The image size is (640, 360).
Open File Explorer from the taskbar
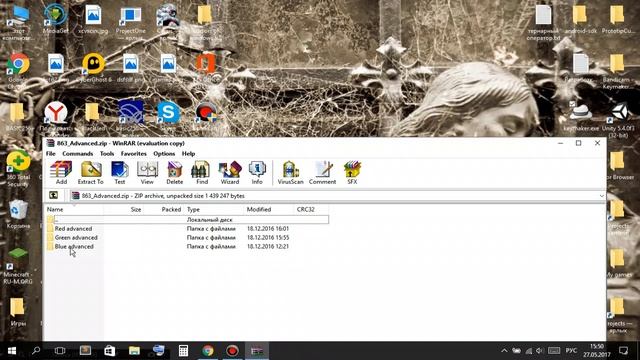click(134, 351)
